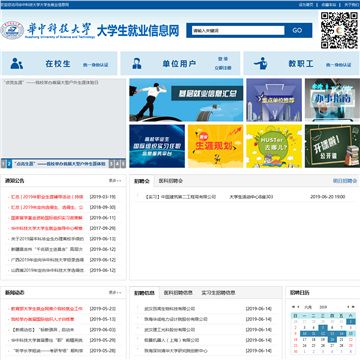360x360 pixels.
Task: Open 山西省2019年定向 notice
Action: coord(47,270)
